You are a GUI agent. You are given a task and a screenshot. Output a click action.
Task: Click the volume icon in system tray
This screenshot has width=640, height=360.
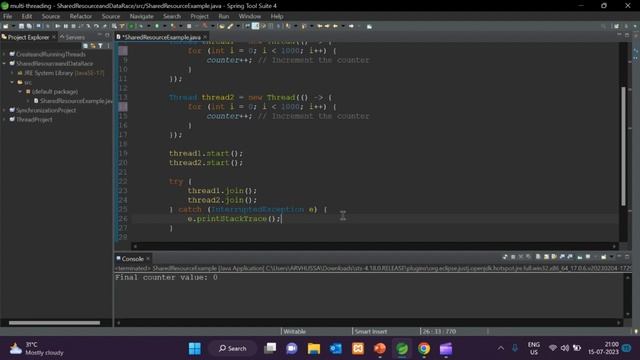click(x=565, y=348)
